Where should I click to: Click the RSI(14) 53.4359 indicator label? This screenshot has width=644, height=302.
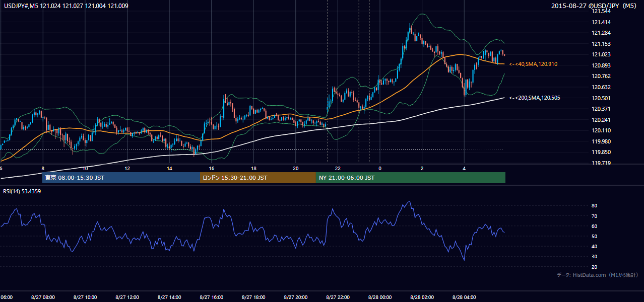click(x=22, y=191)
